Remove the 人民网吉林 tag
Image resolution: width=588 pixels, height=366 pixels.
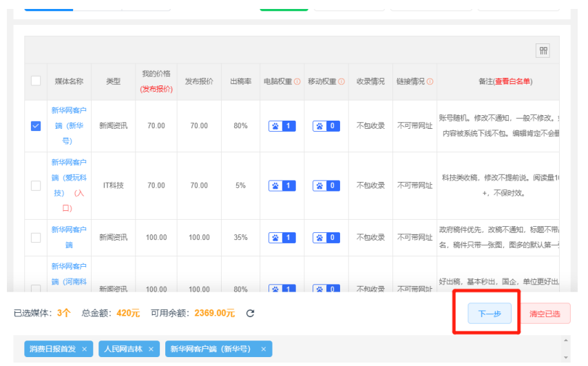click(x=151, y=349)
